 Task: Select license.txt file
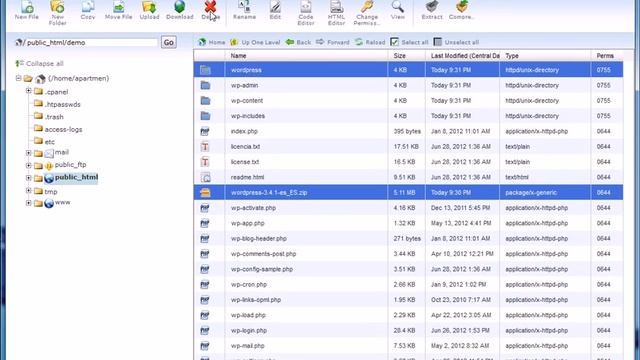coord(408,162)
